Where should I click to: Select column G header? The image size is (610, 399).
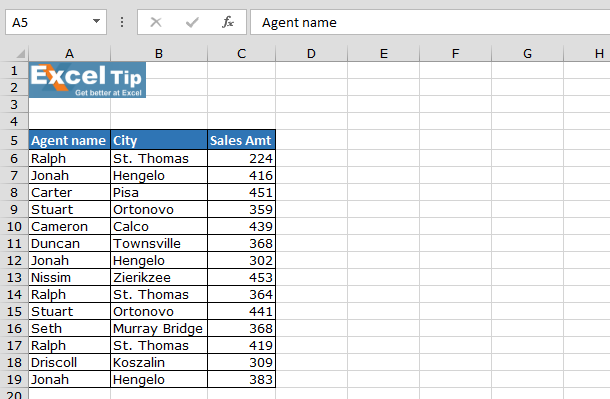pos(527,53)
